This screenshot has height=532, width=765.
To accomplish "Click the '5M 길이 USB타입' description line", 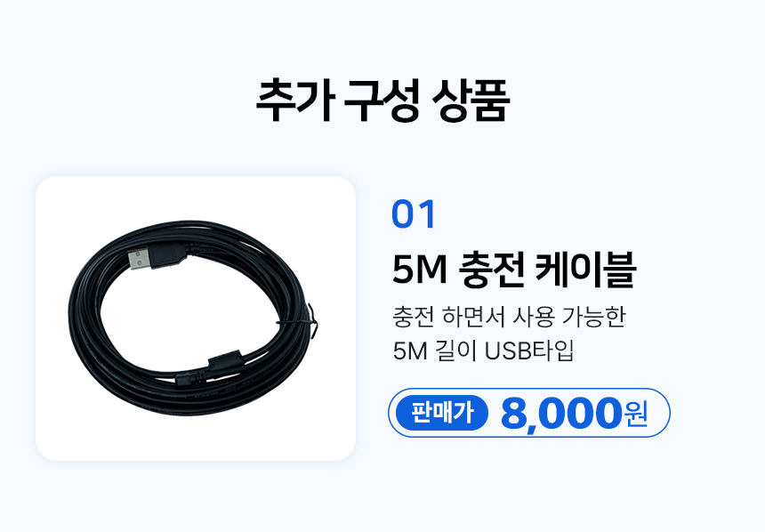I will pyautogui.click(x=483, y=351).
